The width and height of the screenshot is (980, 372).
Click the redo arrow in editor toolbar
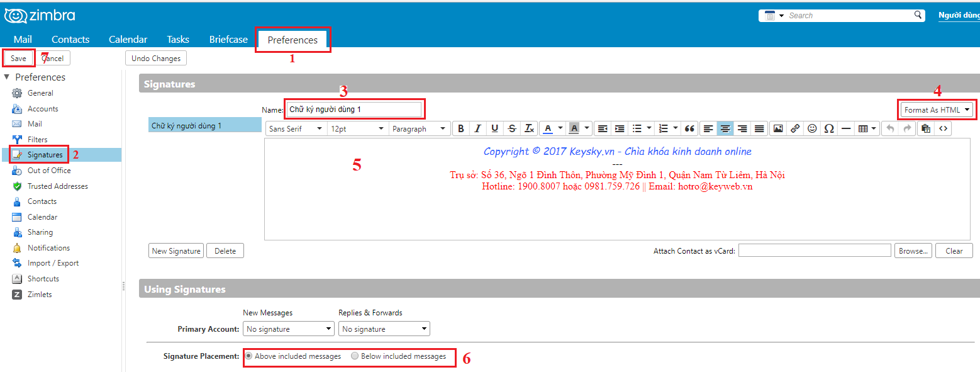point(907,128)
